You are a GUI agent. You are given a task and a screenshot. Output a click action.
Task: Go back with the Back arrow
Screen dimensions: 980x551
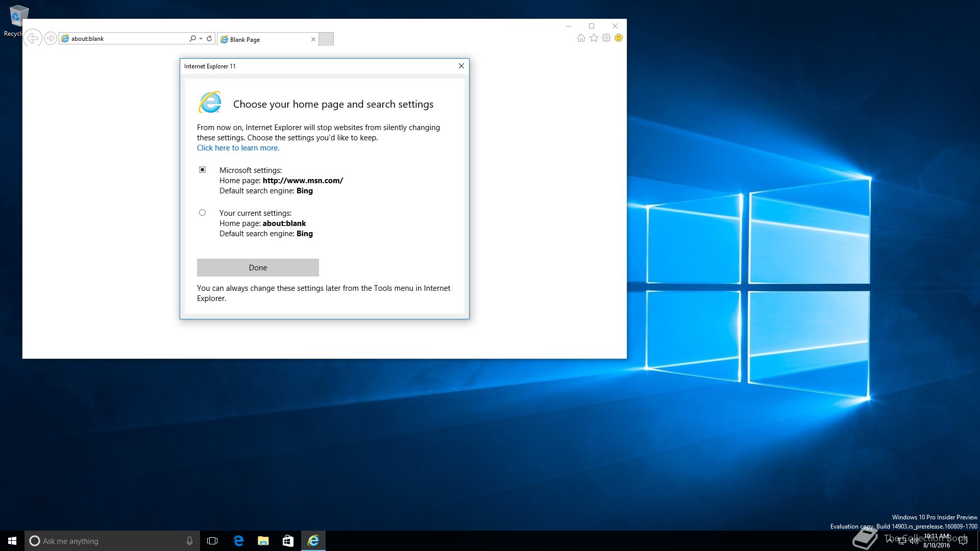point(33,38)
